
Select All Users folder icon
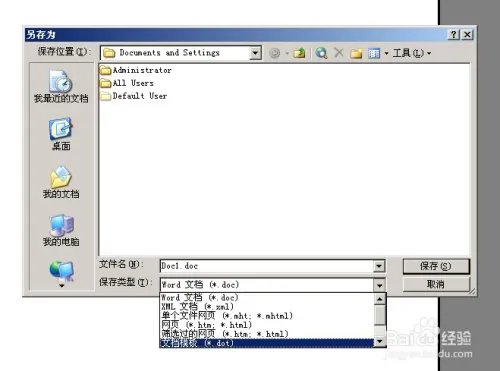pyautogui.click(x=105, y=83)
